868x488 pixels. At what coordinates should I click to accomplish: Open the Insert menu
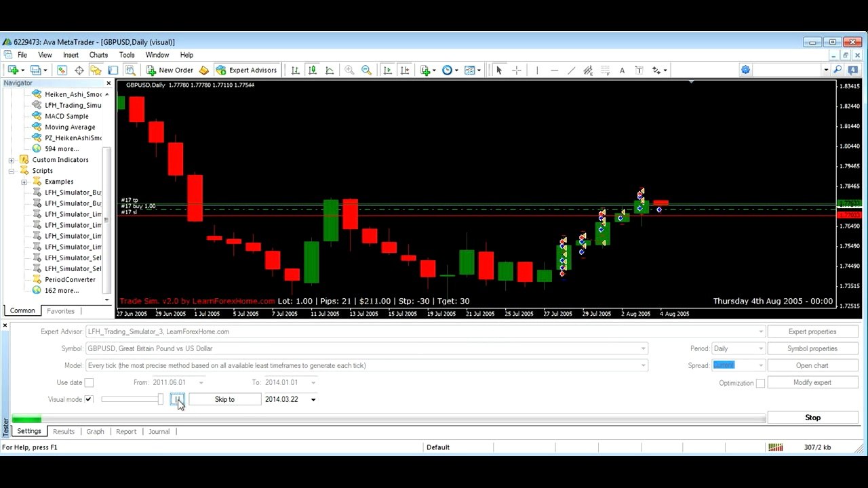[x=71, y=55]
